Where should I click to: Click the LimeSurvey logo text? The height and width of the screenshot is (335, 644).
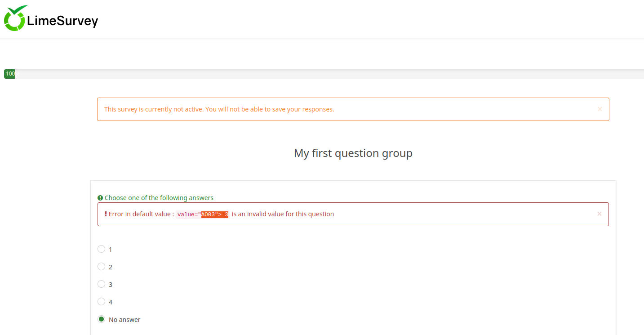(x=62, y=21)
